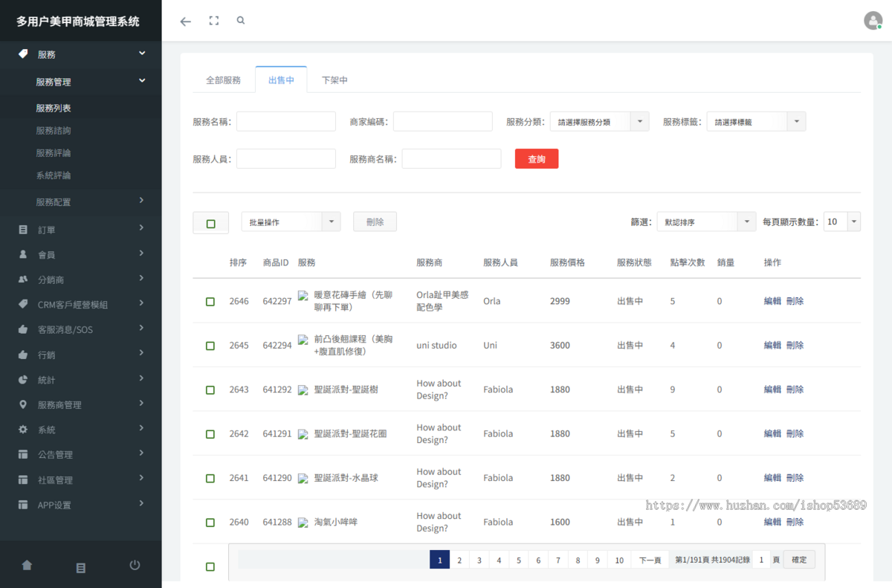Select checkbox for row 2646
The width and height of the screenshot is (892, 588).
pos(210,301)
